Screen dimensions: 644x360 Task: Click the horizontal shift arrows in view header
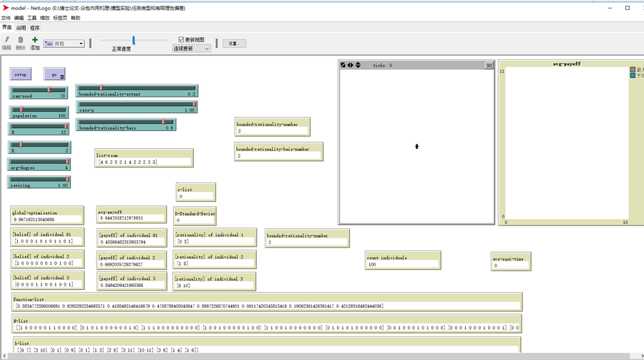[x=350, y=65]
